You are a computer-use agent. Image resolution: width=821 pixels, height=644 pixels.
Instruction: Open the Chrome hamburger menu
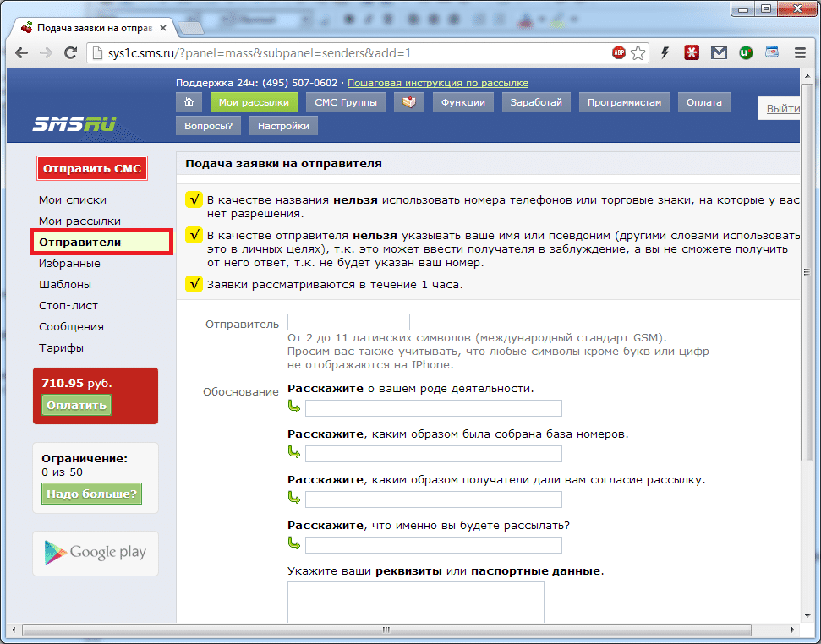tap(799, 53)
